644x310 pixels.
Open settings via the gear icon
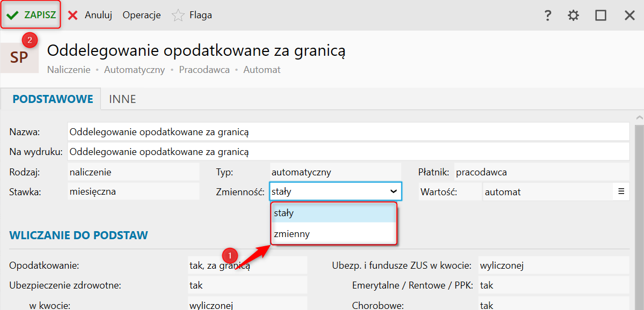[573, 15]
